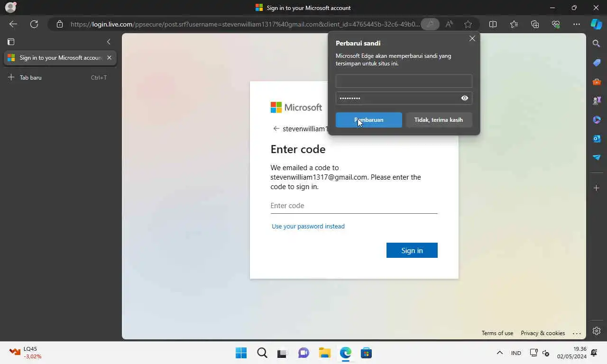Open Browser essentials heart icon
This screenshot has height=364, width=607.
pyautogui.click(x=556, y=24)
